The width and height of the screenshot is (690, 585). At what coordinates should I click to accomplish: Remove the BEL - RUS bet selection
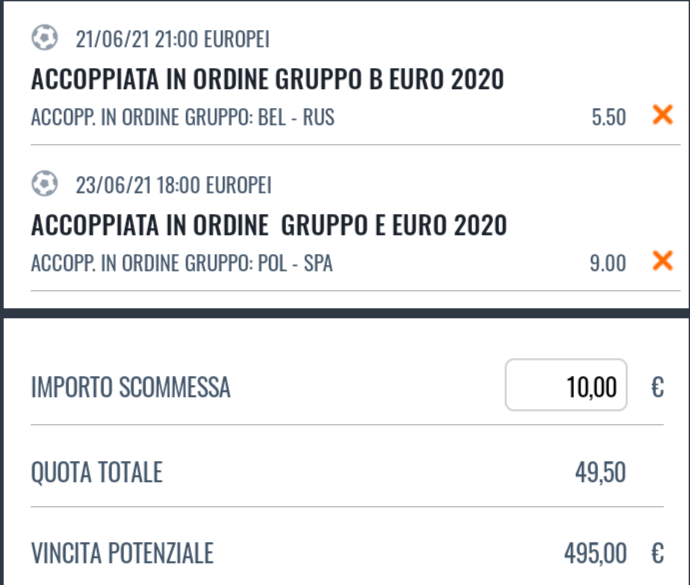[663, 115]
